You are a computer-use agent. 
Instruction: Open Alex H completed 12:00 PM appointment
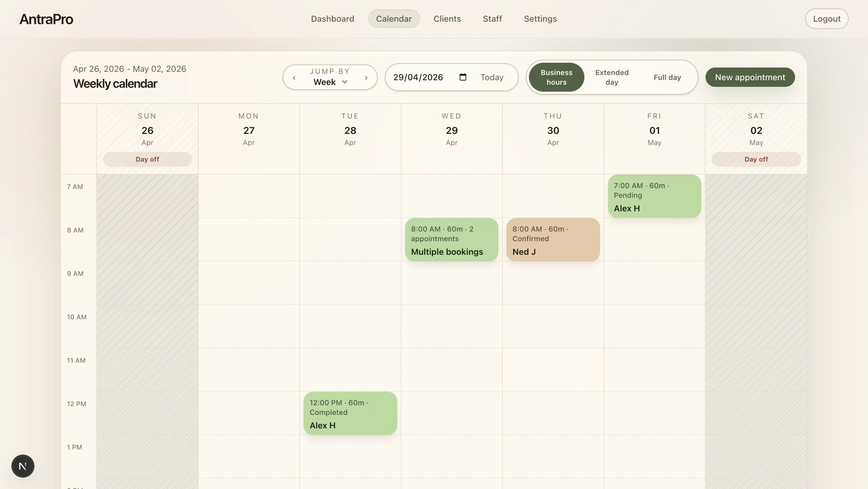point(350,413)
